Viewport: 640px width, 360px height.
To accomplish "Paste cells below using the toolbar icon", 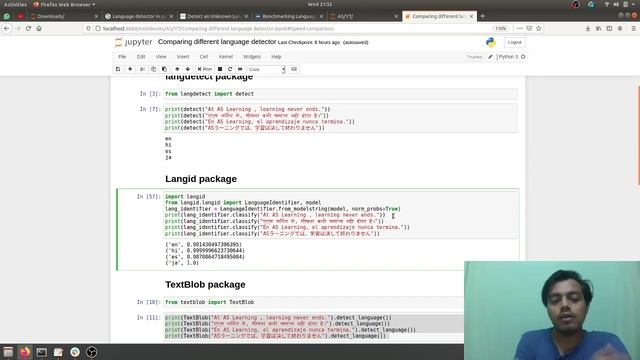I will tap(164, 69).
